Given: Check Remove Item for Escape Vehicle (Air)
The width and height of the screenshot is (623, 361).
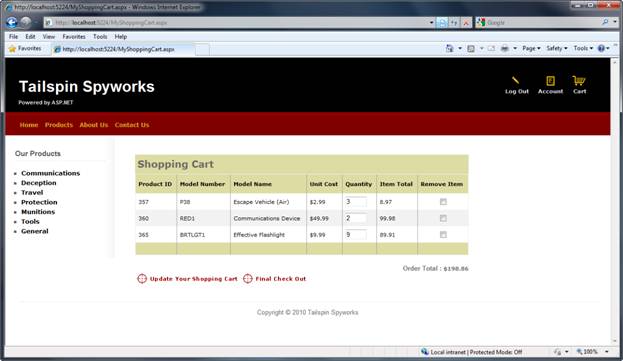Looking at the screenshot, I should 443,202.
